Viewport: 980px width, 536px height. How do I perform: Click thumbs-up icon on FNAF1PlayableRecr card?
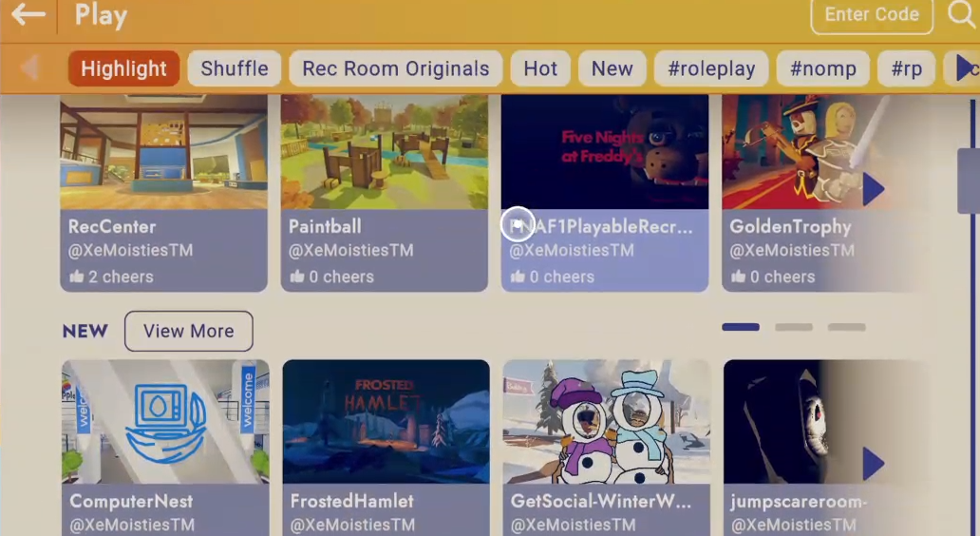518,276
